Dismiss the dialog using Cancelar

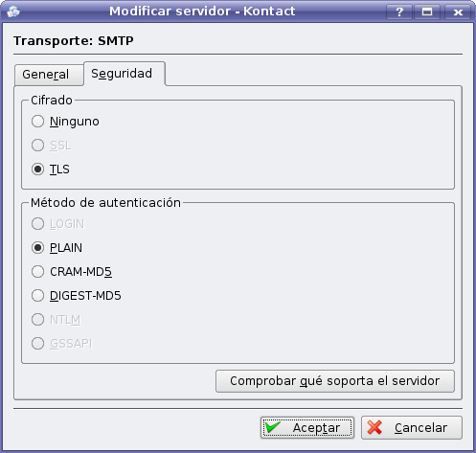(412, 427)
